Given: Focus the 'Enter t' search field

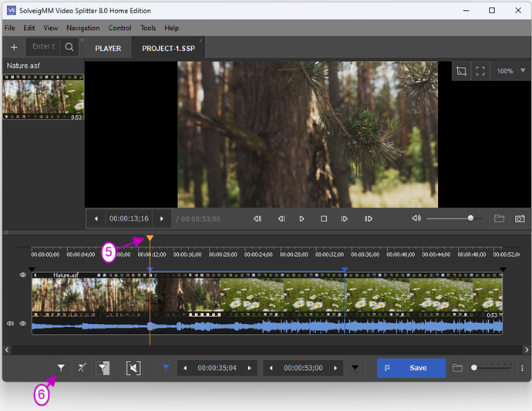Looking at the screenshot, I should [43, 46].
